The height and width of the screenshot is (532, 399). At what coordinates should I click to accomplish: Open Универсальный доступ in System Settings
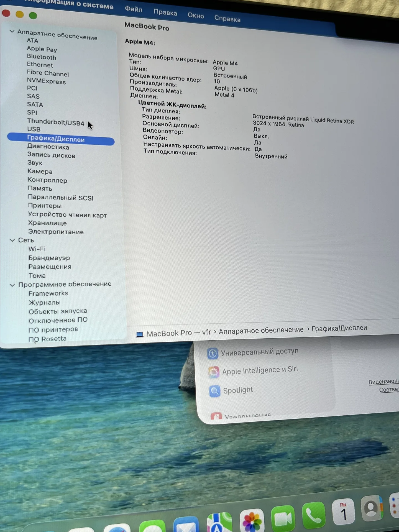(x=260, y=352)
